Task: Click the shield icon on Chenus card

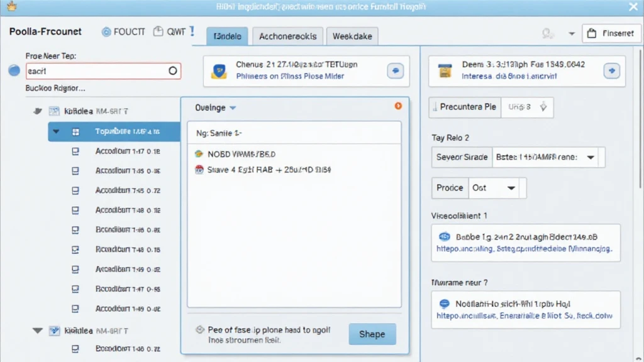Action: 219,71
